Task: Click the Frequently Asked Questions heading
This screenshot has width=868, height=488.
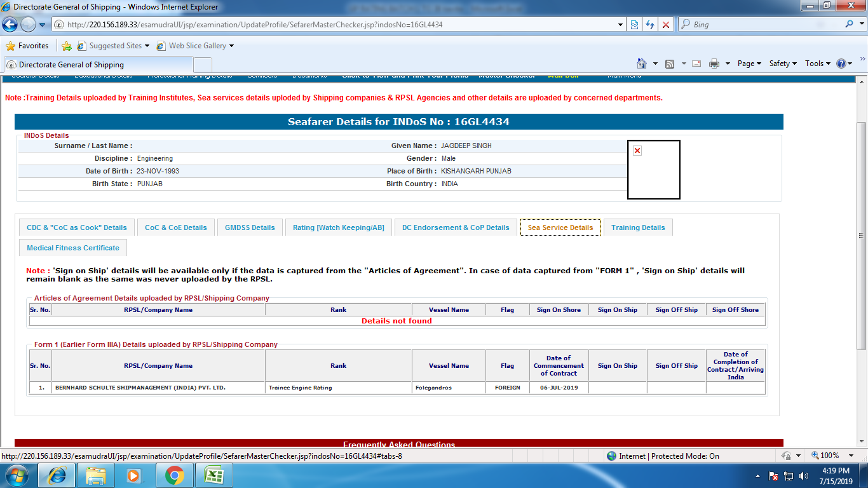Action: pyautogui.click(x=399, y=444)
